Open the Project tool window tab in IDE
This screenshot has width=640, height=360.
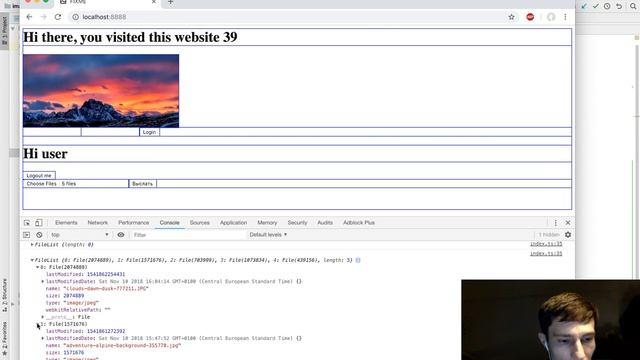pos(4,31)
